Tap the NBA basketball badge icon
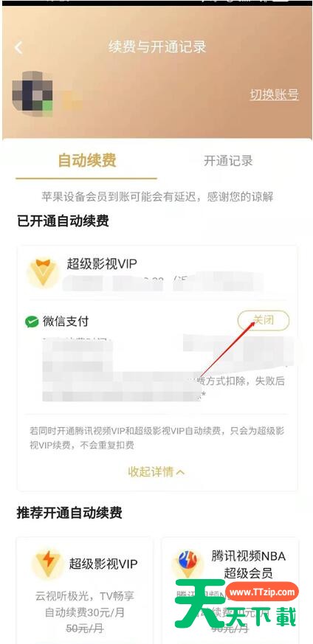This screenshot has width=313, height=644. [188, 563]
